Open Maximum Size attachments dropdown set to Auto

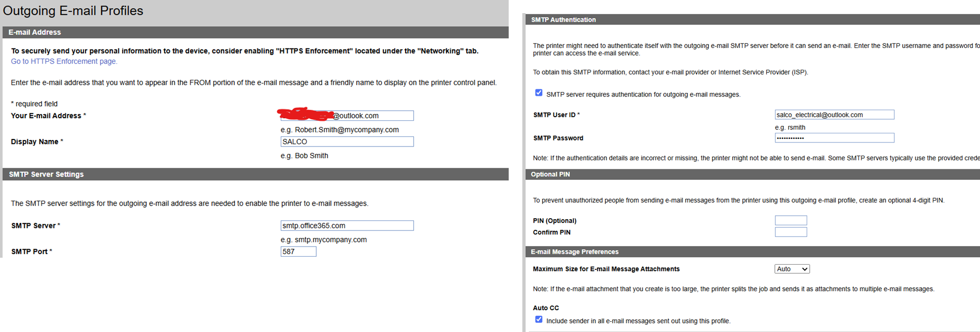pos(792,269)
